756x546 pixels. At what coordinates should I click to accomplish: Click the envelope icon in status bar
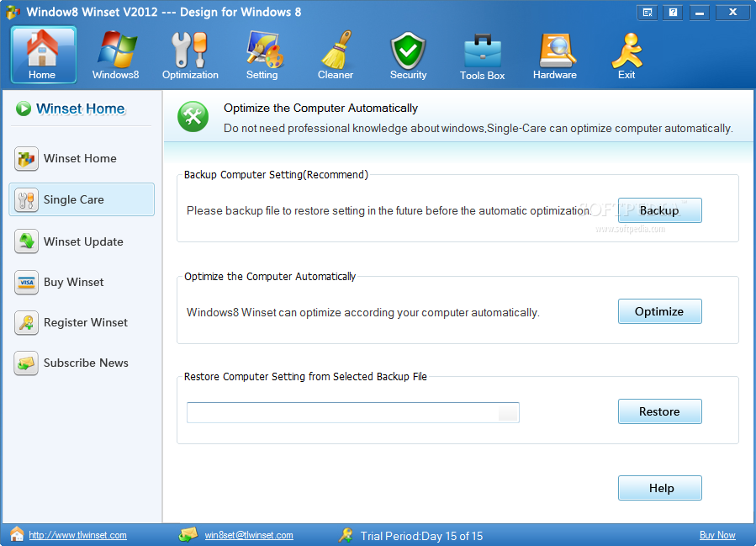188,534
